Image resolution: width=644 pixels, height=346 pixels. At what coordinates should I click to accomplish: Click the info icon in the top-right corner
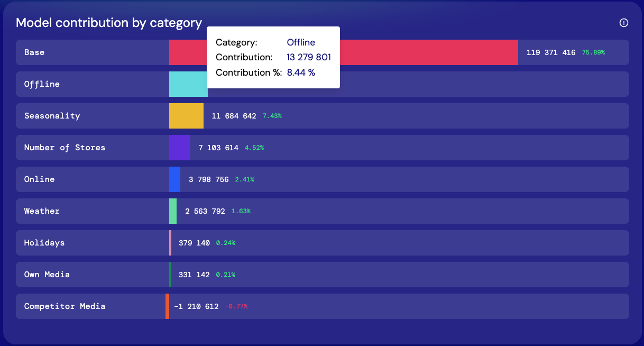[x=624, y=23]
